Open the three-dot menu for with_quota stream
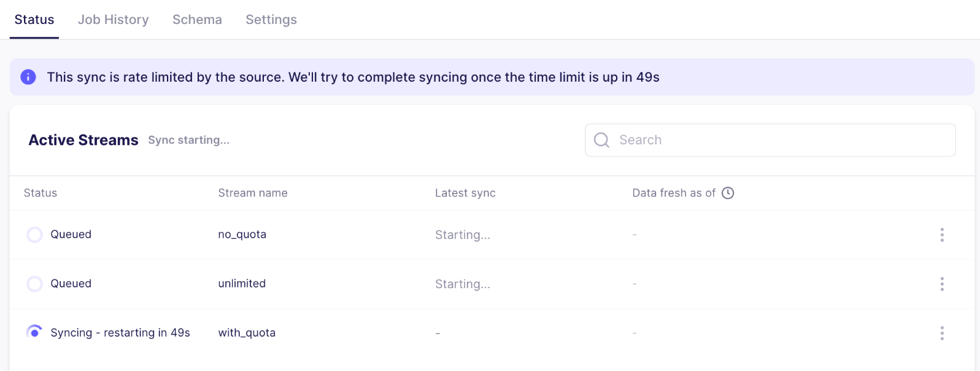The height and width of the screenshot is (371, 980). [941, 333]
